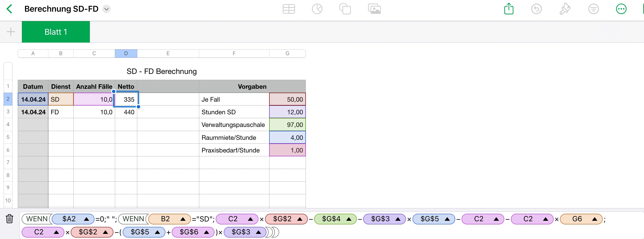
Task: Tap the undo icon
Action: (x=536, y=9)
